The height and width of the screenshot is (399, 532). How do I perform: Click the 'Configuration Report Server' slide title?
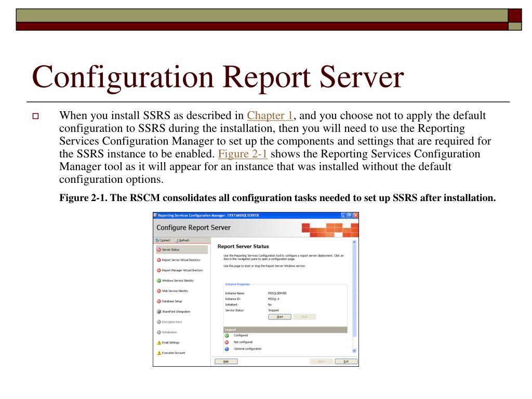click(218, 77)
